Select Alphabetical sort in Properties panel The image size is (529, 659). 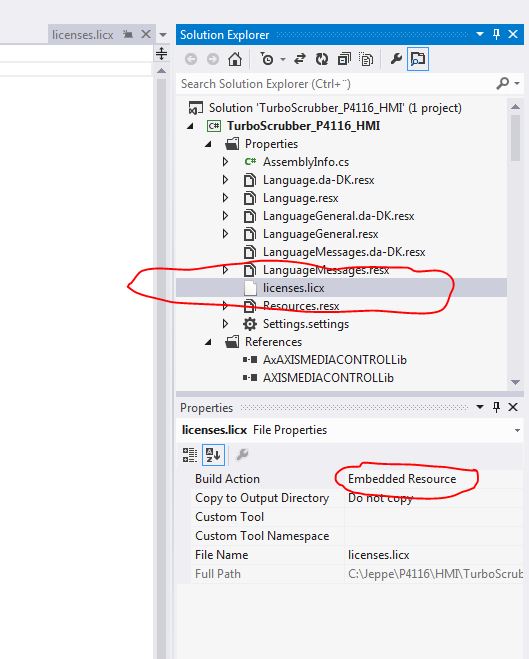(213, 455)
